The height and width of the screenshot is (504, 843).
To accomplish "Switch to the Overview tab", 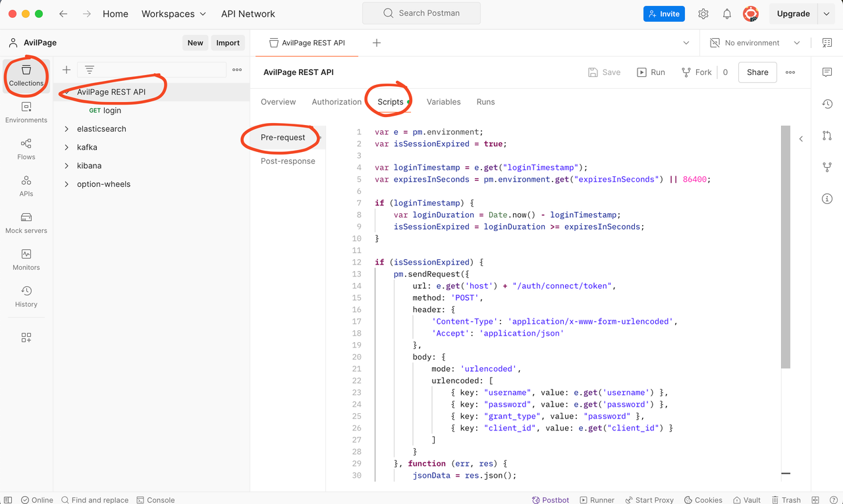I will click(x=278, y=102).
